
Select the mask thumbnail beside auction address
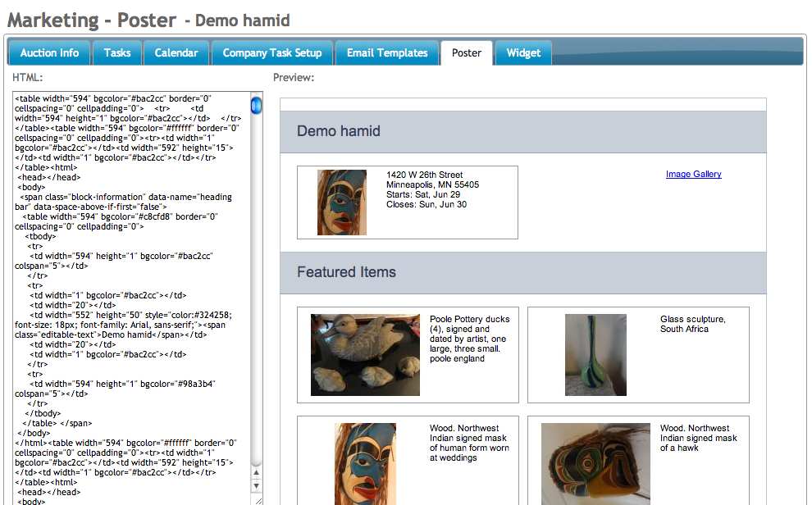click(x=342, y=202)
